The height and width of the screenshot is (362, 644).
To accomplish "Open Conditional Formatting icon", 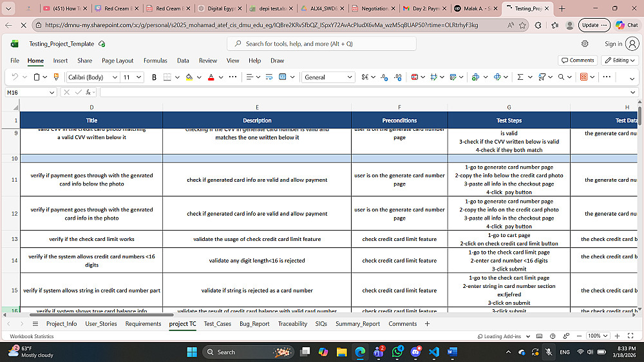I will tap(414, 77).
